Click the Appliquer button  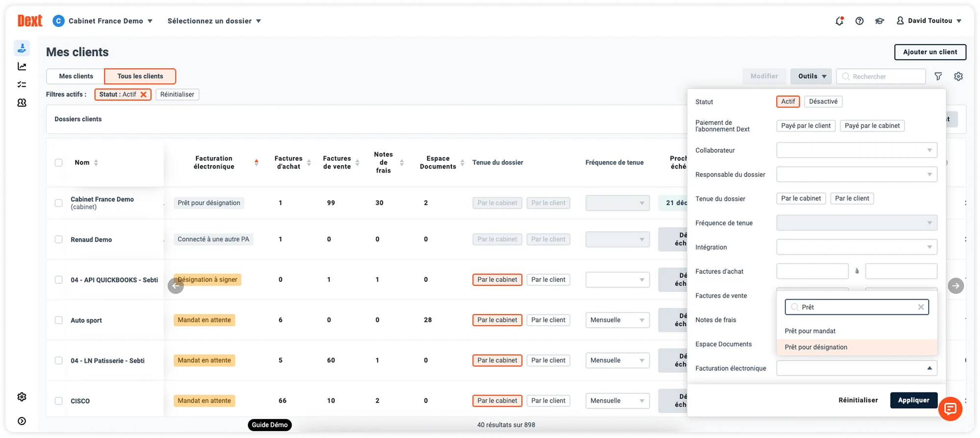[913, 400]
